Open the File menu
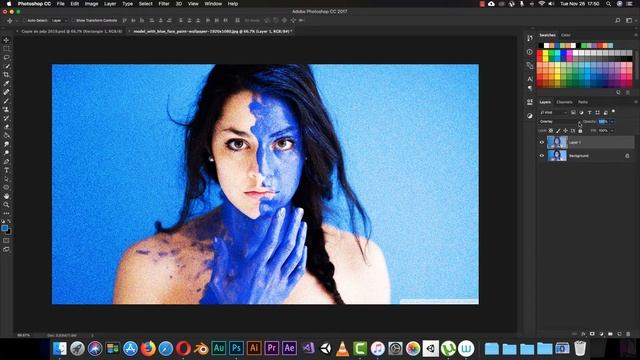 pyautogui.click(x=60, y=4)
